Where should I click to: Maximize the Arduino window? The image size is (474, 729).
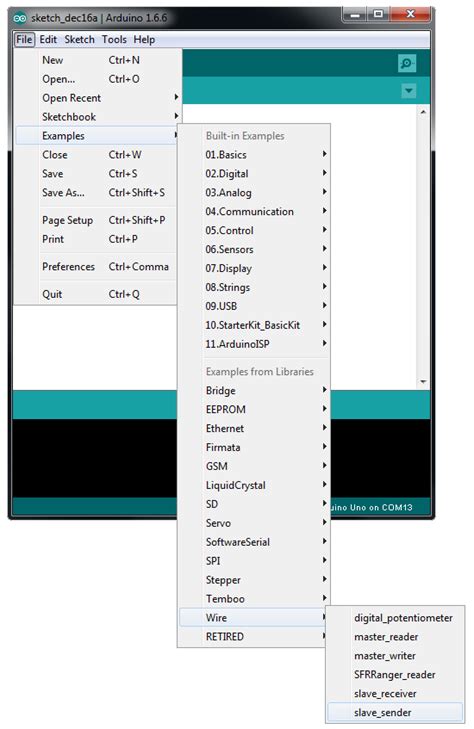(x=378, y=14)
